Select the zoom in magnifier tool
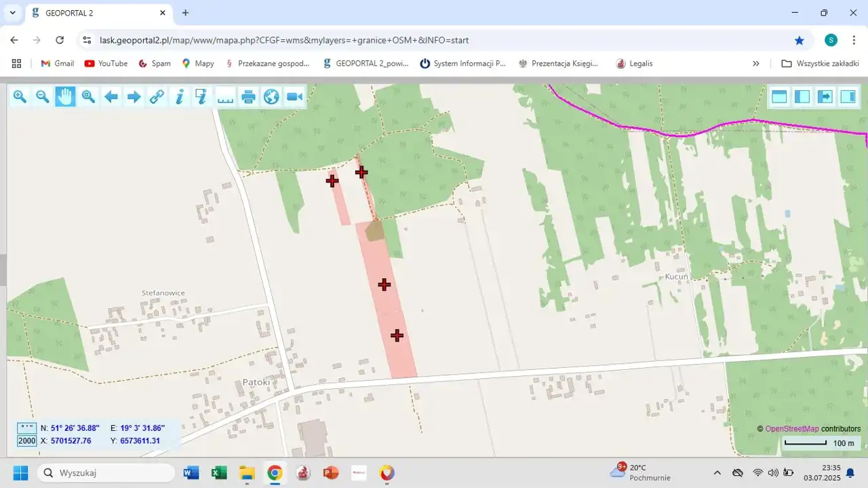 click(20, 97)
